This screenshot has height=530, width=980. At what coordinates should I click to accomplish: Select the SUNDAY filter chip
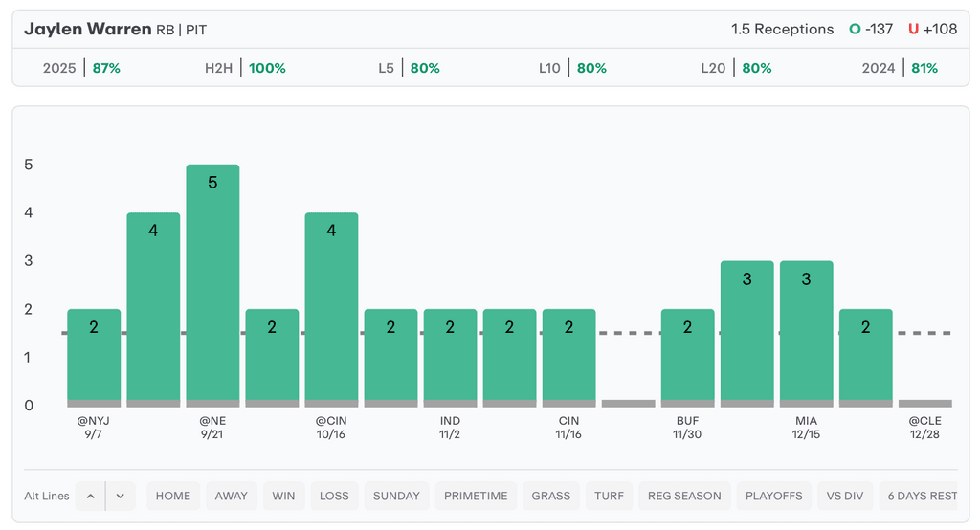pyautogui.click(x=396, y=496)
